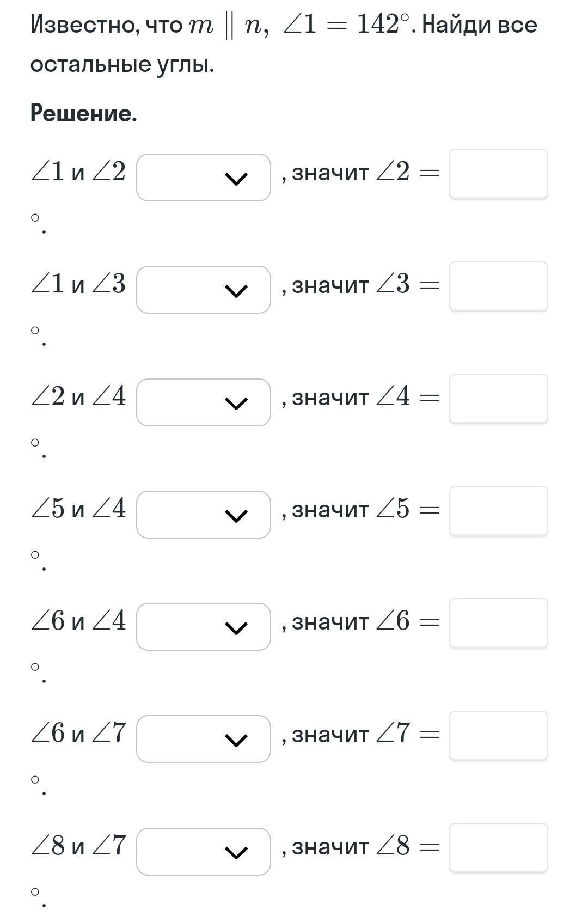Click the ∠4 answer input field
Screen dimensions: 588x916
point(498,398)
